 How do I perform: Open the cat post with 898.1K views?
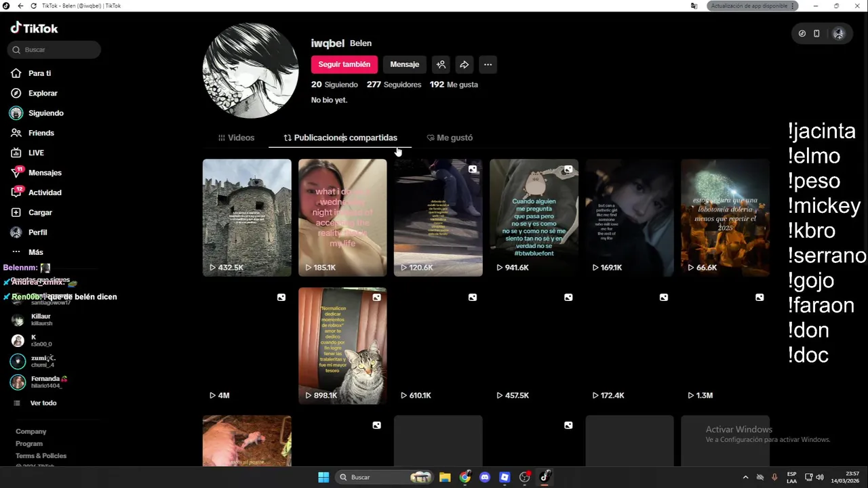pos(342,346)
